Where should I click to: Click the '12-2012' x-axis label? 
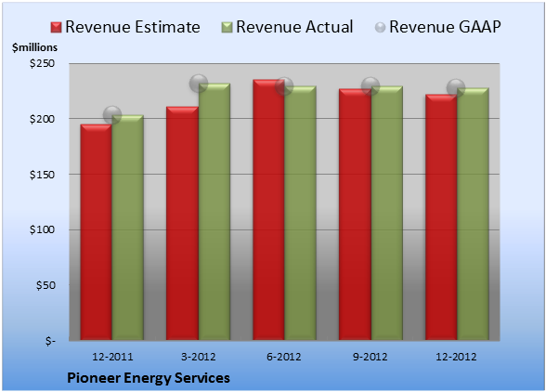pyautogui.click(x=456, y=357)
